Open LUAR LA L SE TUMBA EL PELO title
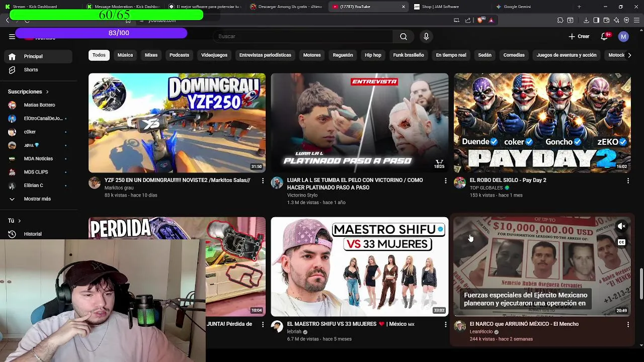 click(355, 184)
